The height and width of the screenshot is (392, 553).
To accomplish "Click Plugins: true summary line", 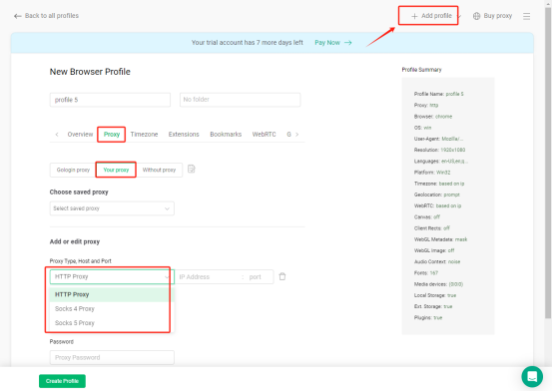I will point(428,318).
